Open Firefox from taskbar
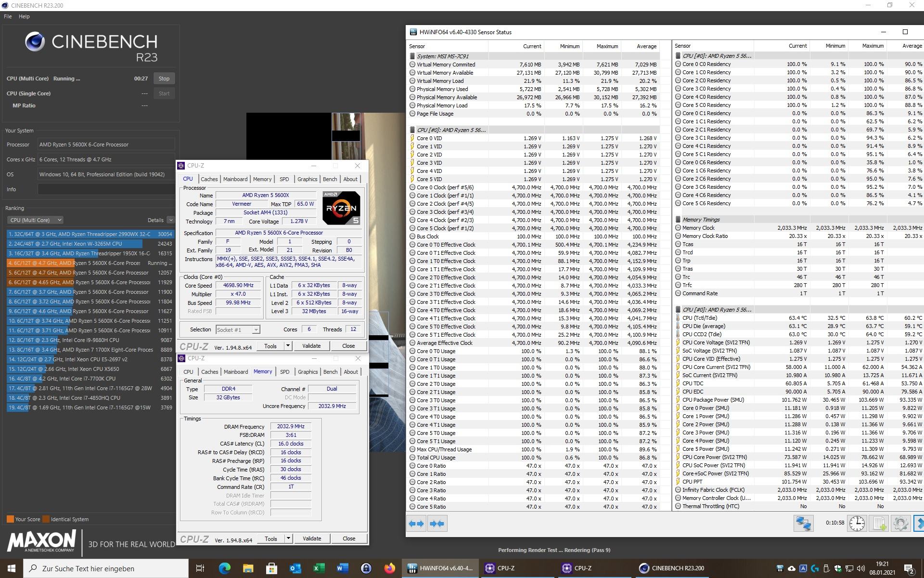 389,568
